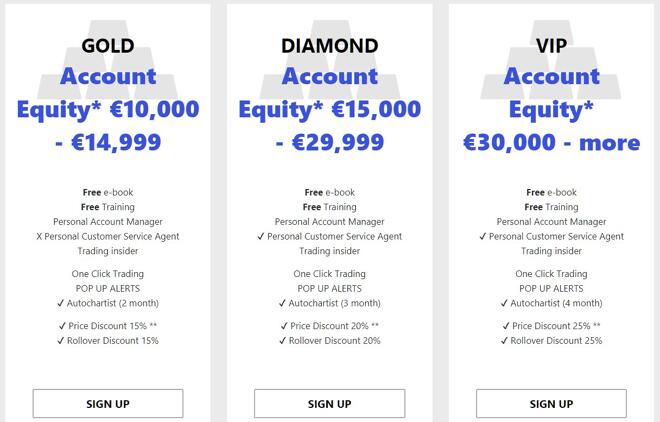Click checkmark beside Price Discount 20%

tap(284, 326)
